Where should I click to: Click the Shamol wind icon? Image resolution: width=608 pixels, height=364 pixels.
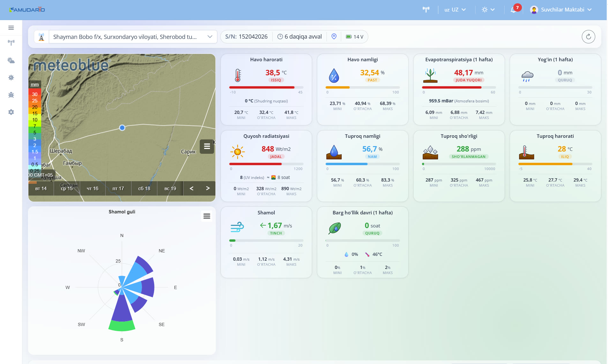point(237,227)
